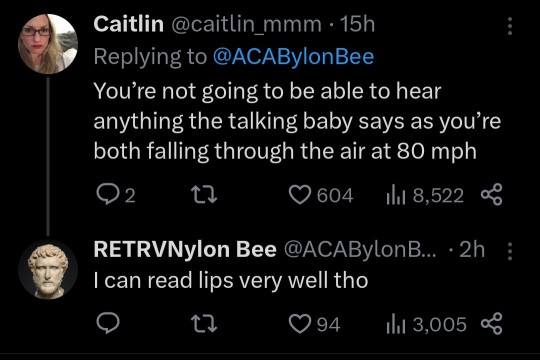Reply to RETRVNylon Bee's tweet
The image size is (540, 360).
pyautogui.click(x=108, y=323)
